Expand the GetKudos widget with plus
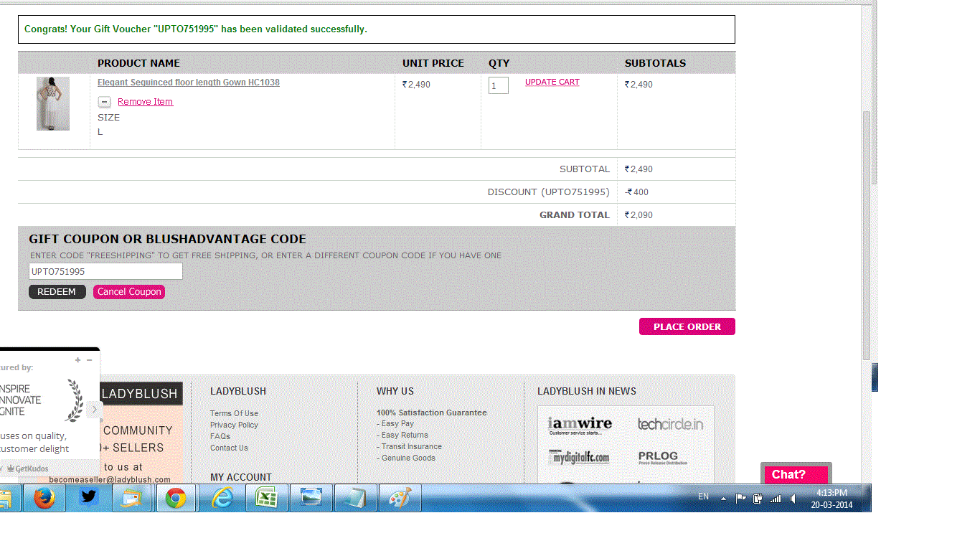This screenshot has width=980, height=551. point(77,360)
